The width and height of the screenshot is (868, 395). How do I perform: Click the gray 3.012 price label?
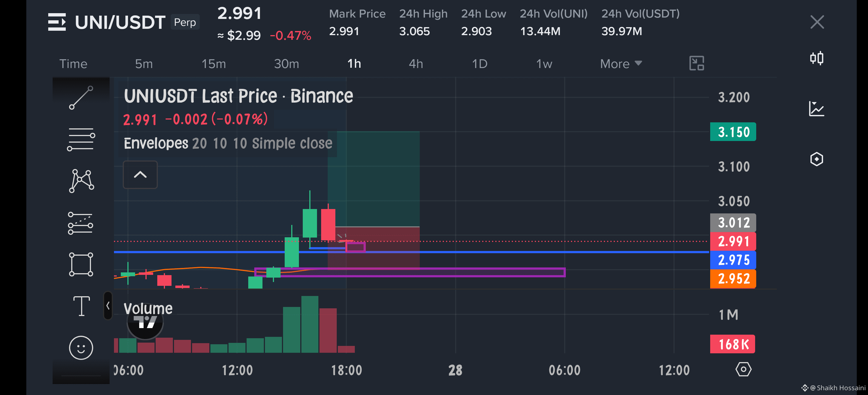pyautogui.click(x=733, y=223)
